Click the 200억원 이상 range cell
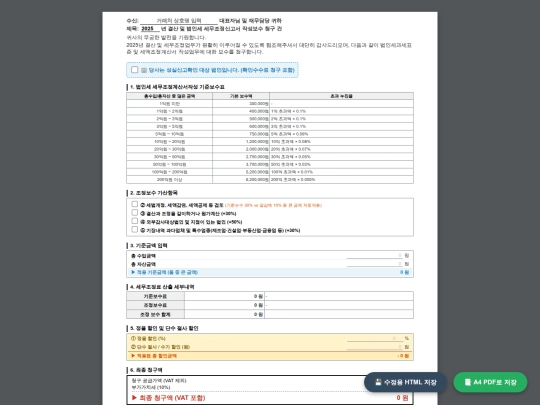Viewport: 540px width, 405px height. 169,179
